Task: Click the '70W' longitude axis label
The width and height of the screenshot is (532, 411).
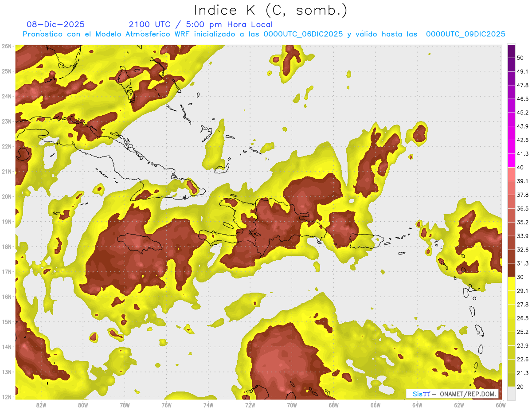Action: pyautogui.click(x=292, y=405)
